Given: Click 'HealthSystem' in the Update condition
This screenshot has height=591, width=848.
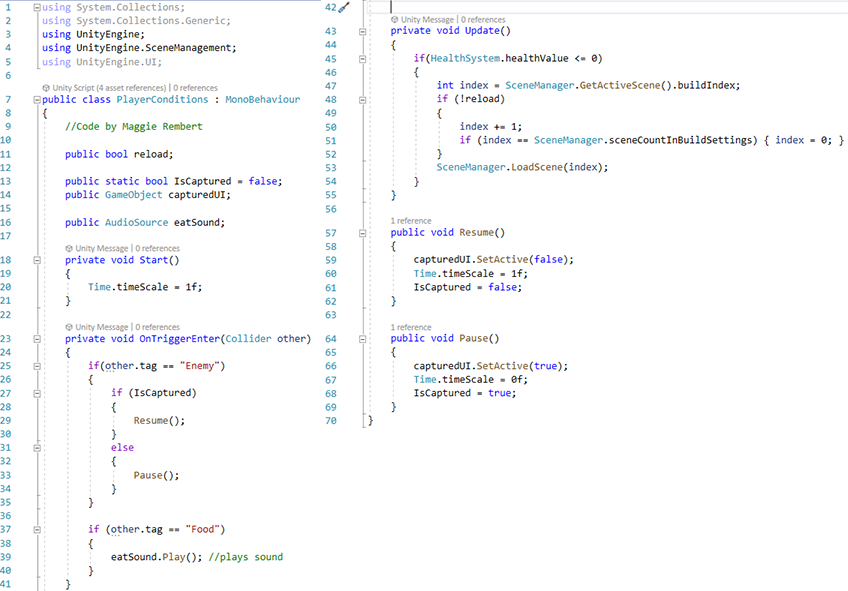Looking at the screenshot, I should point(465,58).
